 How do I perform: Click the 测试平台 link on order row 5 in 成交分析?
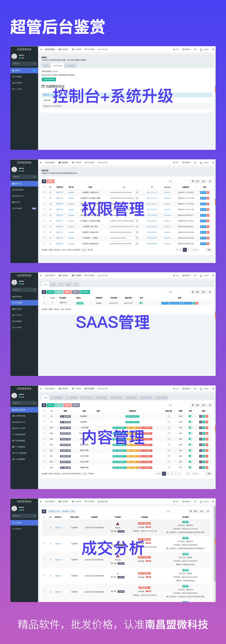[x=59, y=544]
